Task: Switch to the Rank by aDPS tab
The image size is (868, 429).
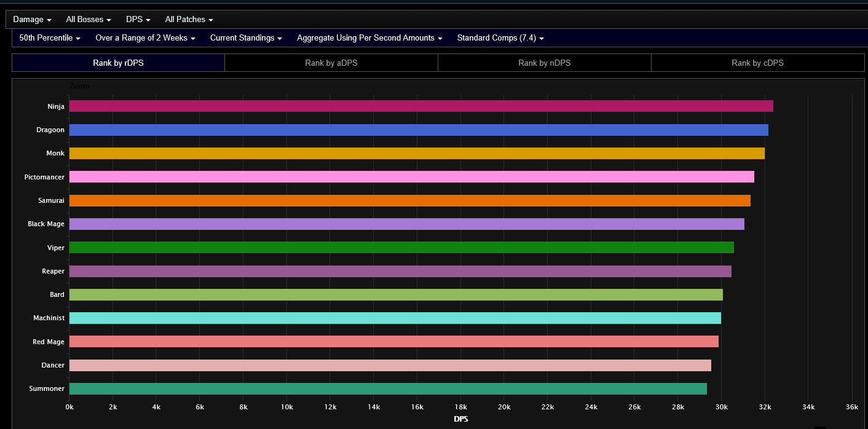Action: 331,63
